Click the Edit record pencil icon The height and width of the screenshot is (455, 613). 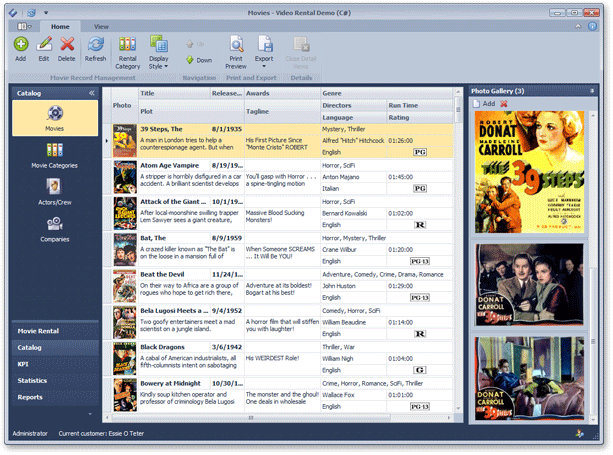click(x=44, y=48)
